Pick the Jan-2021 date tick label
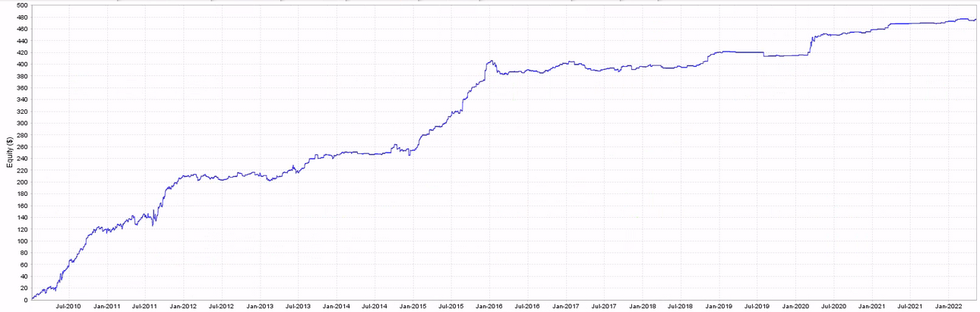980x312 pixels. [x=874, y=307]
